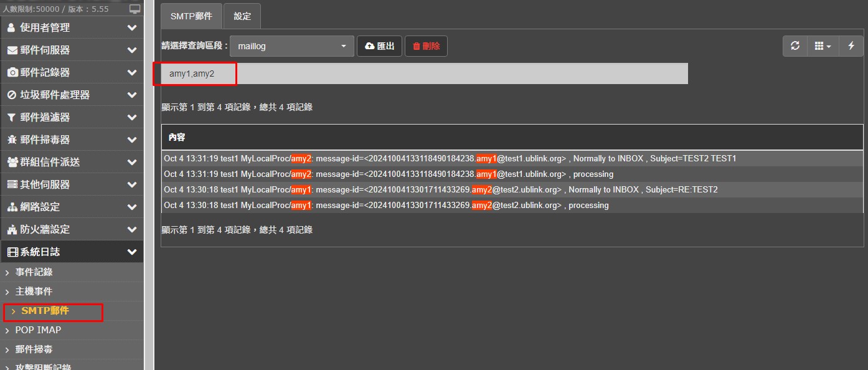Click the monitor icon in sidebar header
Viewport: 868px width, 370px height.
[x=134, y=9]
